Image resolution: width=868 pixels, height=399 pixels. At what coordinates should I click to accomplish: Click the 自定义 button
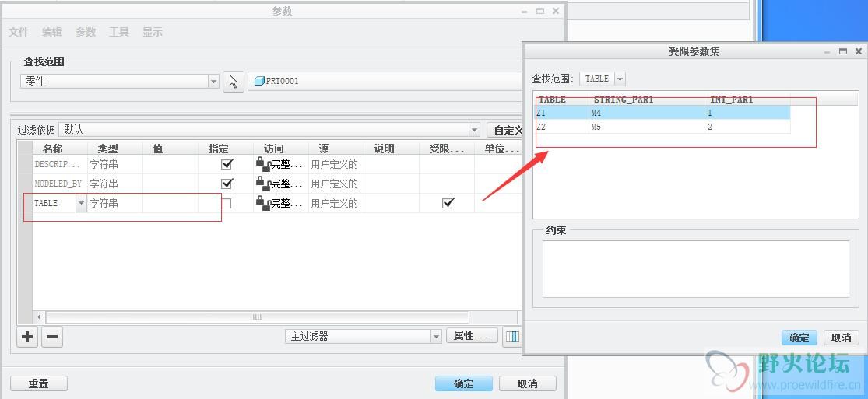click(x=505, y=130)
